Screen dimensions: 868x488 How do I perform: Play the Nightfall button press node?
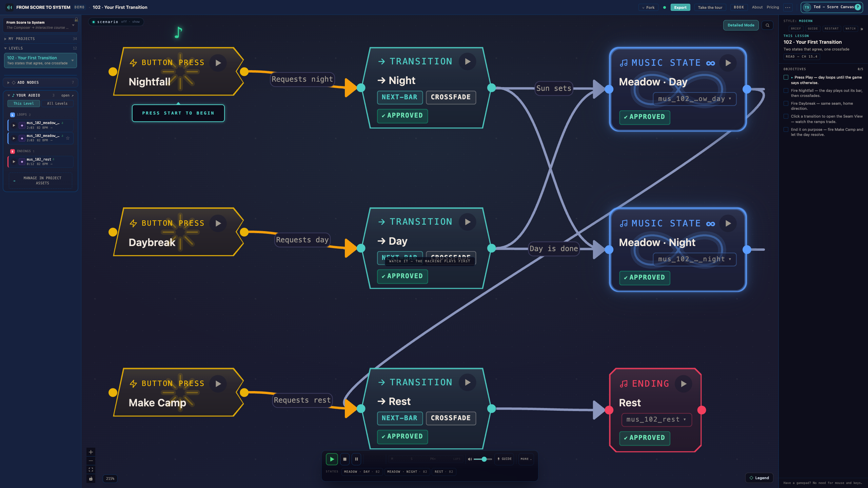click(218, 63)
